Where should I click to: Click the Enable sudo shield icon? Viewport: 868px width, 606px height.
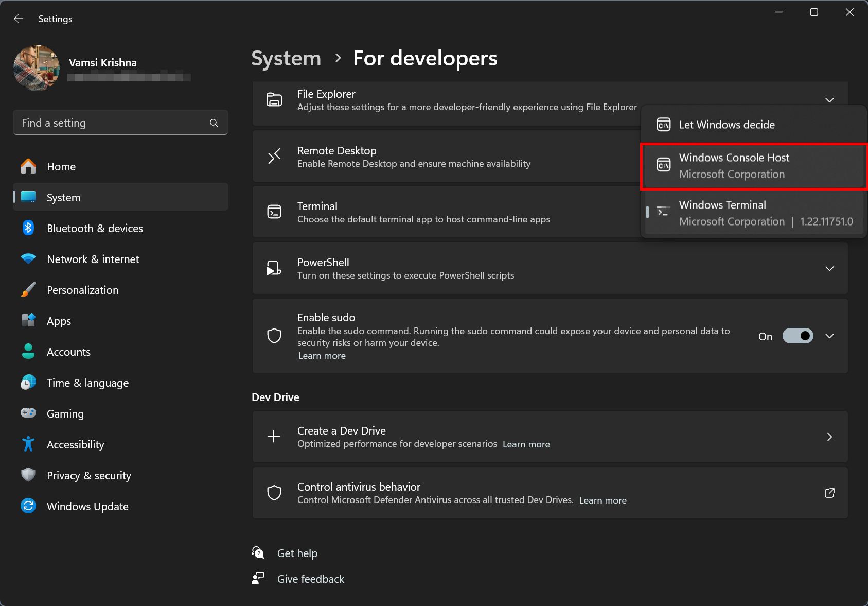pos(274,336)
